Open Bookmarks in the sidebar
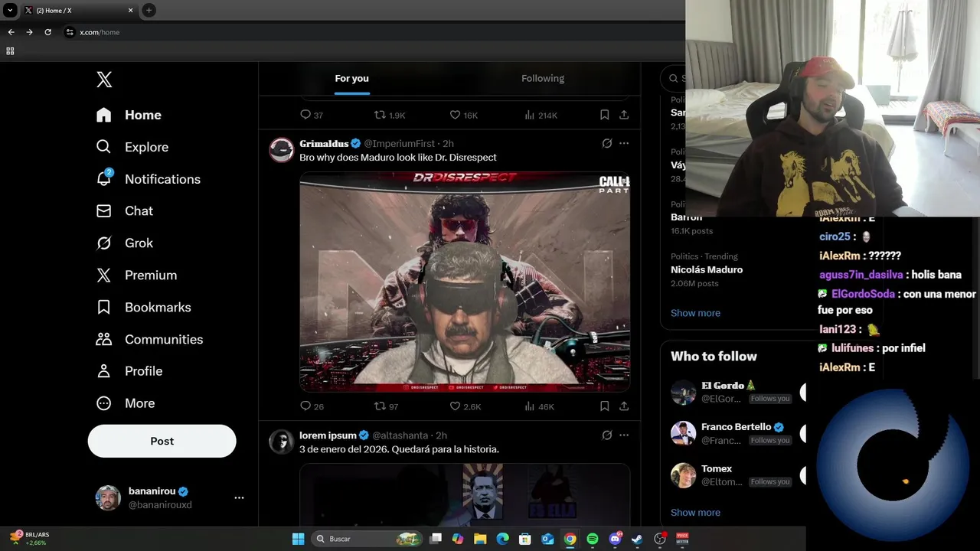Image resolution: width=980 pixels, height=551 pixels. (x=143, y=307)
